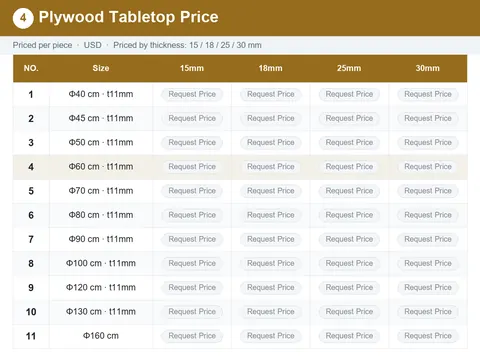Click the '15mm' column header
This screenshot has width=480, height=361.
192,68
